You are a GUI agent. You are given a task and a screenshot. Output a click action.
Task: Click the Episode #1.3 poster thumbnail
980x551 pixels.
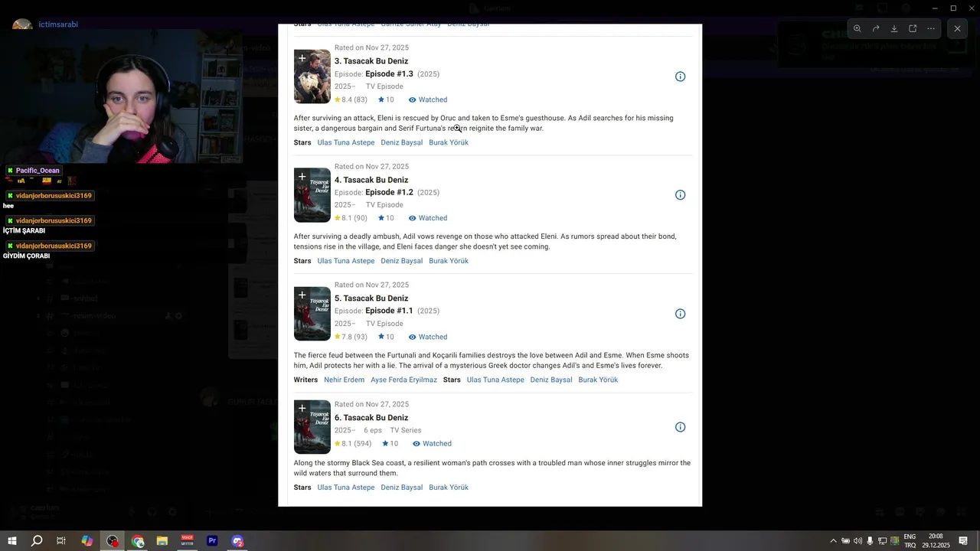coord(312,77)
